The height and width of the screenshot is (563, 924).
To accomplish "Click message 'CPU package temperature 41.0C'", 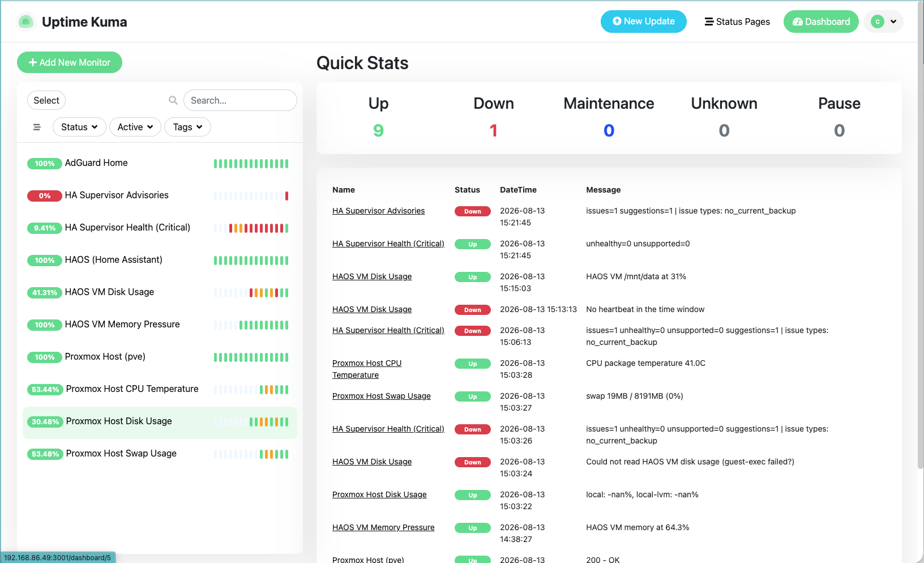I will (645, 363).
